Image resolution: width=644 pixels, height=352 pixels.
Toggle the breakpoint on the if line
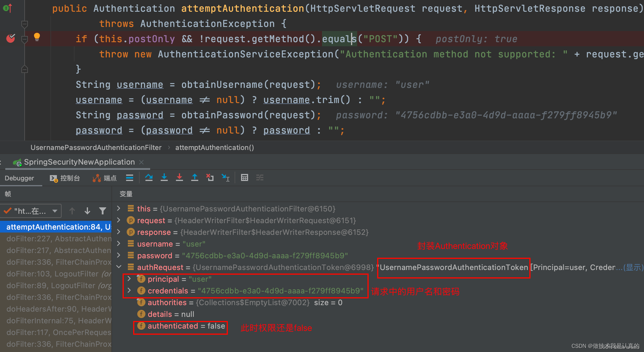pos(11,38)
